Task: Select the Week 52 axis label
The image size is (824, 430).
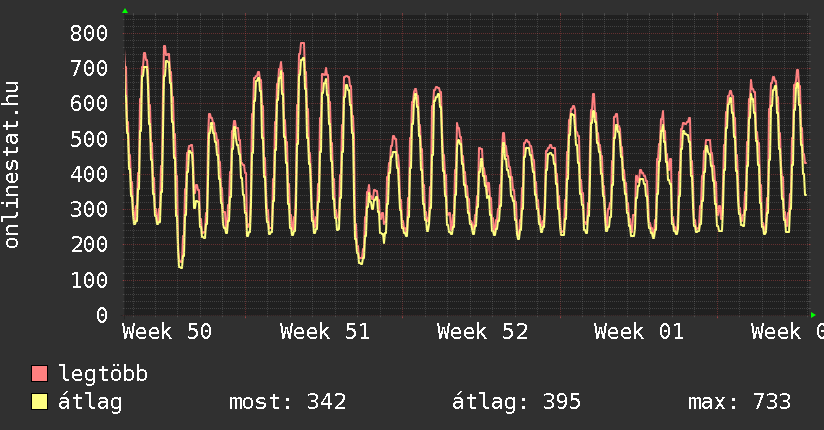Action: [x=482, y=332]
